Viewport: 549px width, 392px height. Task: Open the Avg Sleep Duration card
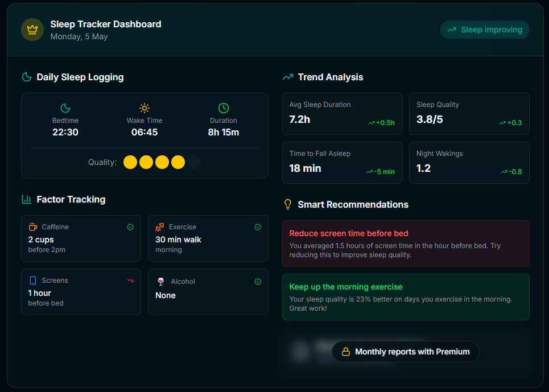point(342,114)
